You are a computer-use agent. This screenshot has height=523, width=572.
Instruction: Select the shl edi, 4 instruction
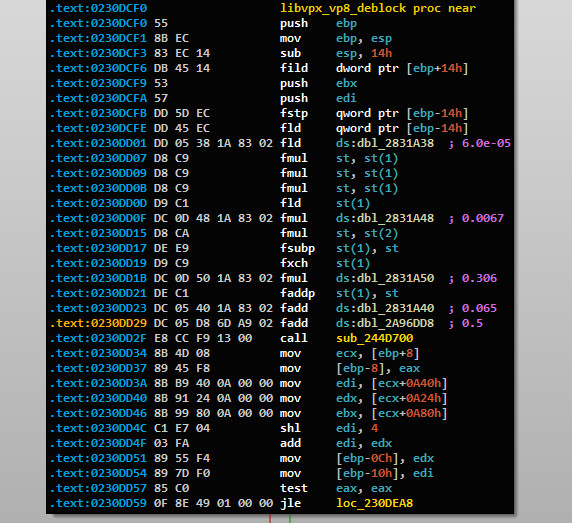pyautogui.click(x=329, y=428)
